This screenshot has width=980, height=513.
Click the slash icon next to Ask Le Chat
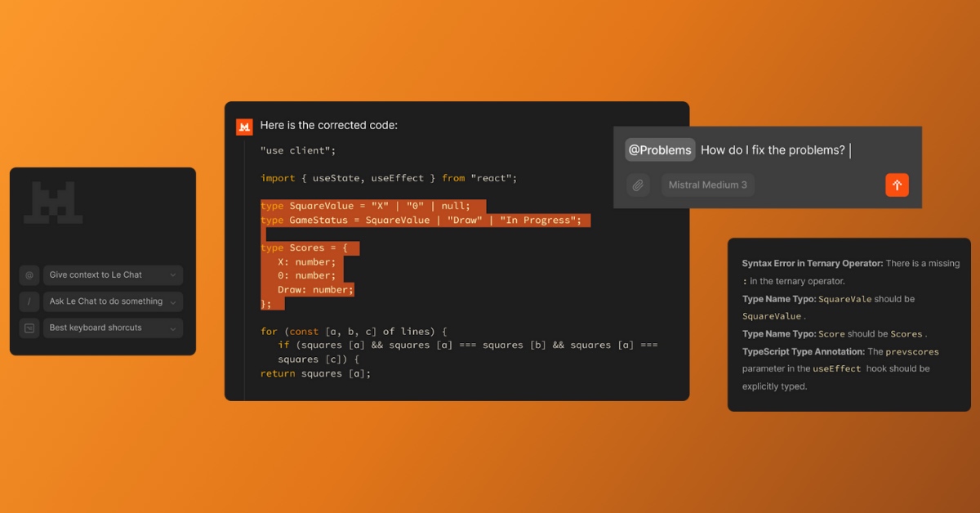29,301
